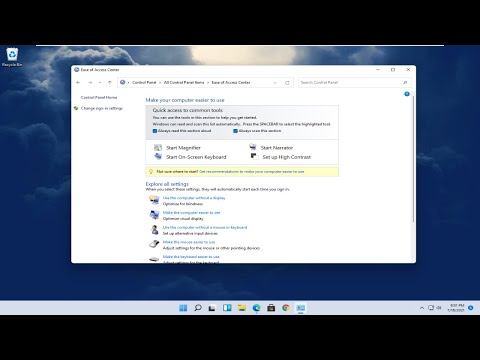The width and height of the screenshot is (480, 360).
Task: Select the Quick access to common tools heading
Action: (x=188, y=110)
